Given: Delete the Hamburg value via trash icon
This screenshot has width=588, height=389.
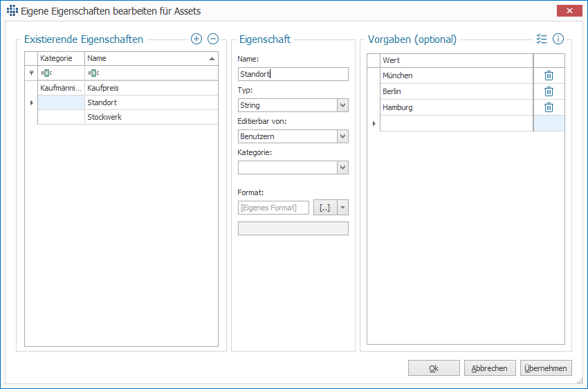Looking at the screenshot, I should click(549, 107).
